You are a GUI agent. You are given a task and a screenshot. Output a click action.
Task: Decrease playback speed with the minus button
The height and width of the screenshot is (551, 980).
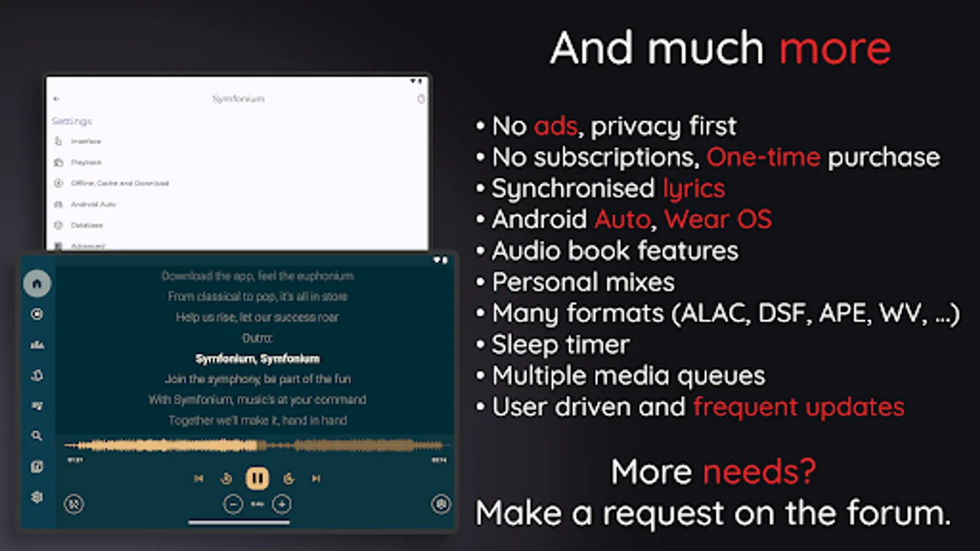[235, 504]
